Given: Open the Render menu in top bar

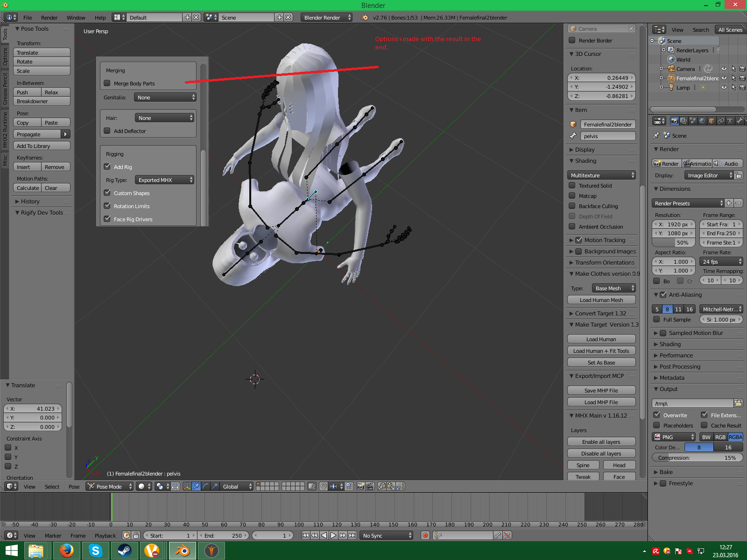Looking at the screenshot, I should point(49,17).
